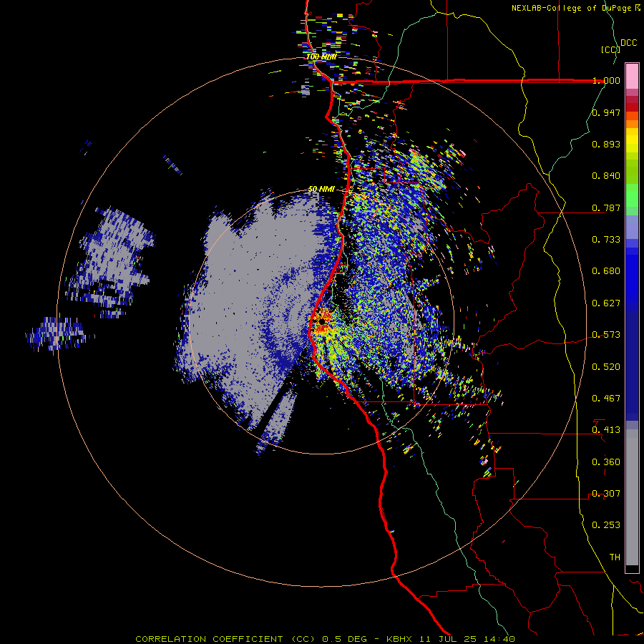This screenshot has height=644, width=644.
Task: Click the 0.787 scale value
Action: [606, 208]
